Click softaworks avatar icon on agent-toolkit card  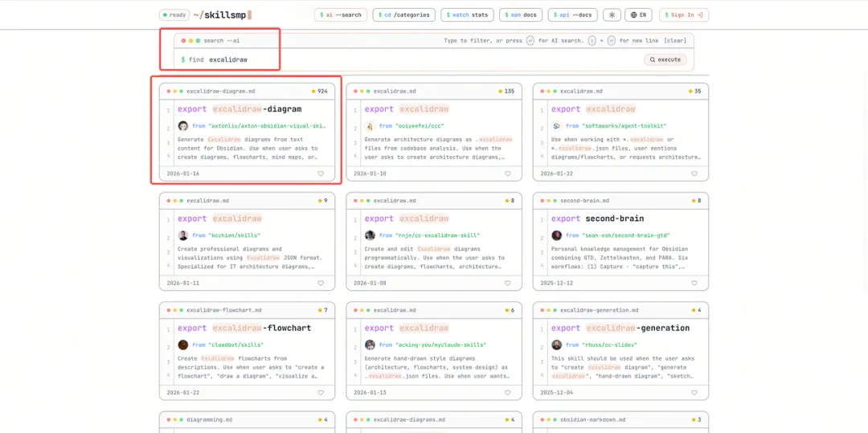[x=556, y=126]
